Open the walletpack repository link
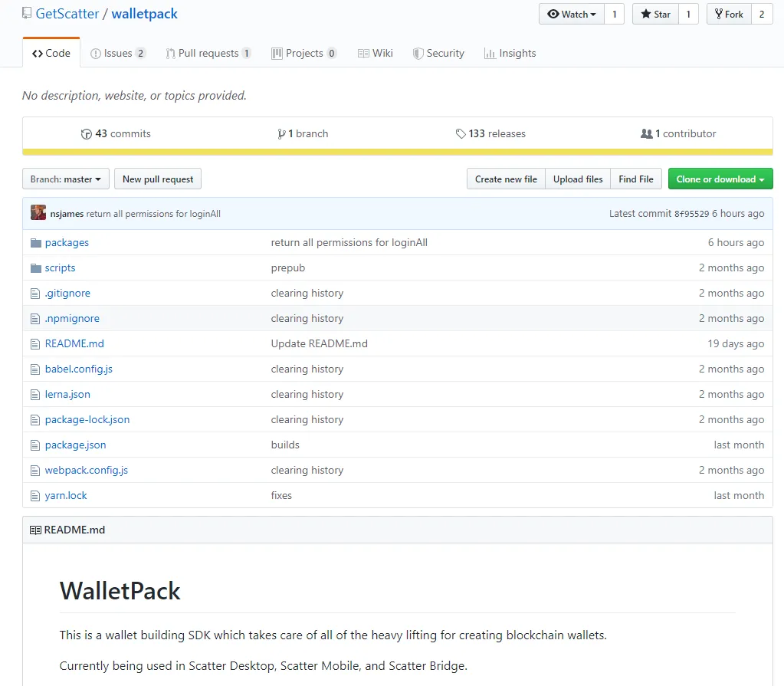The image size is (784, 686). point(145,14)
